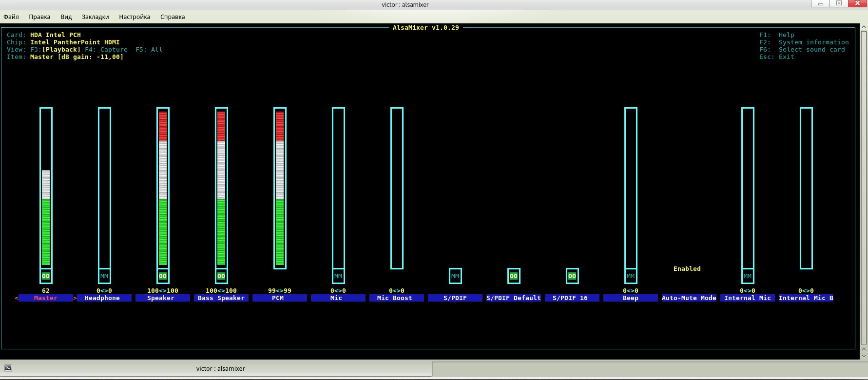Switch to the F3:[Playback] view
This screenshot has width=868, height=380.
(56, 50)
